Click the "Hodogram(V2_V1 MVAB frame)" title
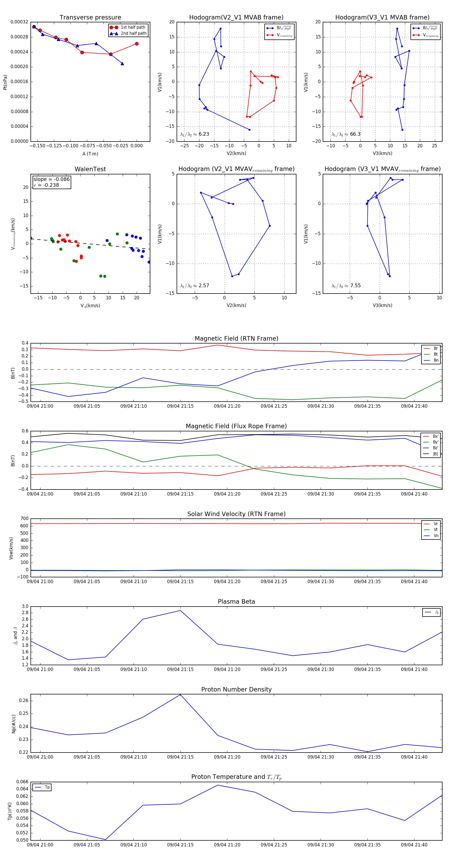 (236, 18)
